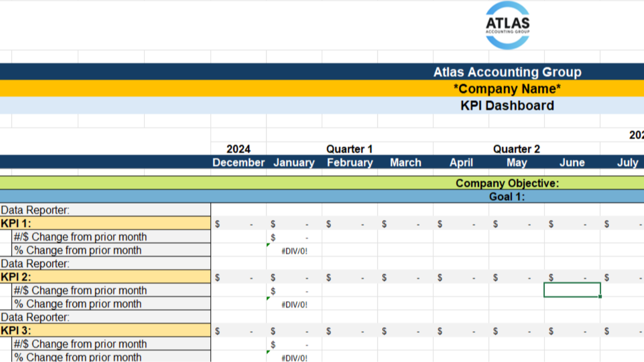Select KPI 3 March value cell
The image size is (644, 362).
tap(406, 331)
